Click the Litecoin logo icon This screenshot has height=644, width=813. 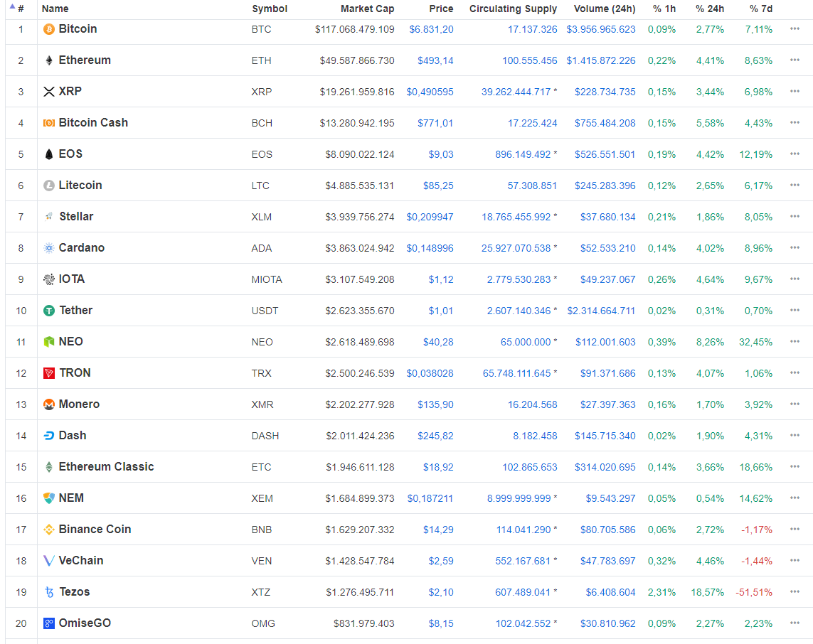49,186
